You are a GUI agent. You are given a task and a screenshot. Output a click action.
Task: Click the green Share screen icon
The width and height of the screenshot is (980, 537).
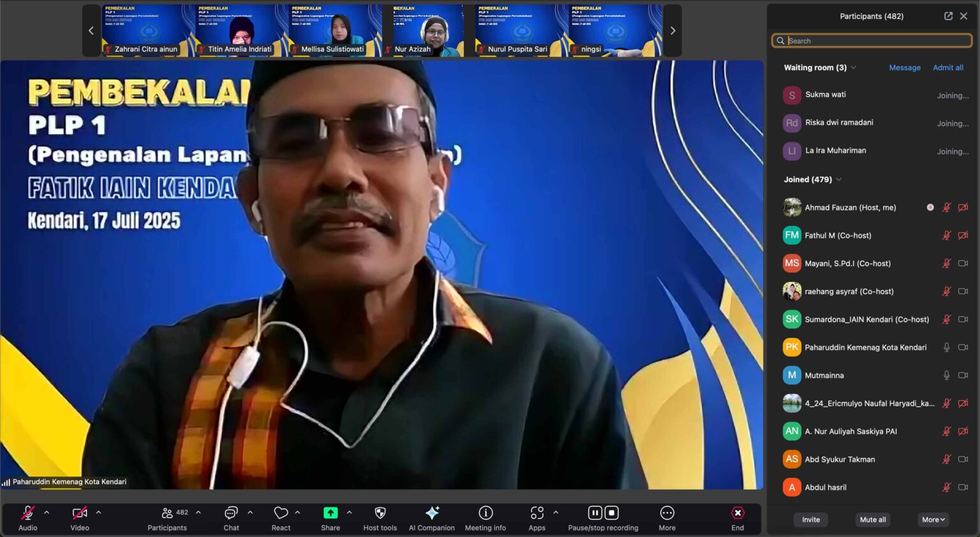(330, 513)
